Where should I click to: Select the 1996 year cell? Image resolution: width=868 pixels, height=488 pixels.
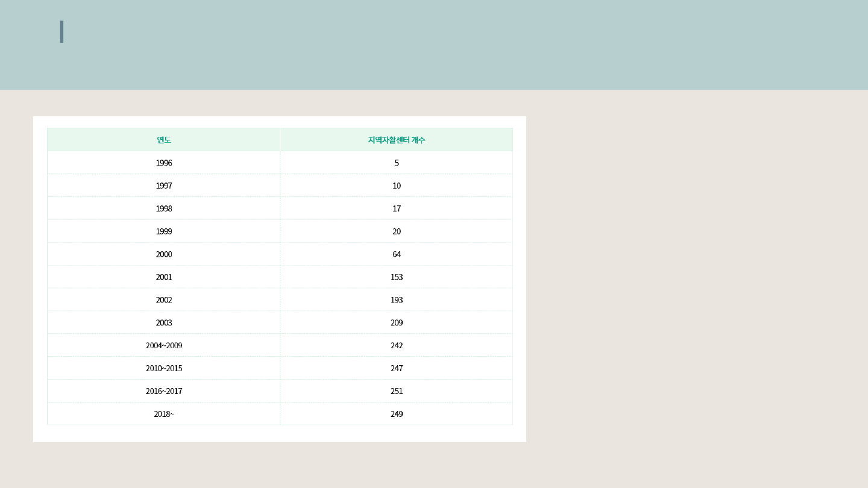click(164, 163)
